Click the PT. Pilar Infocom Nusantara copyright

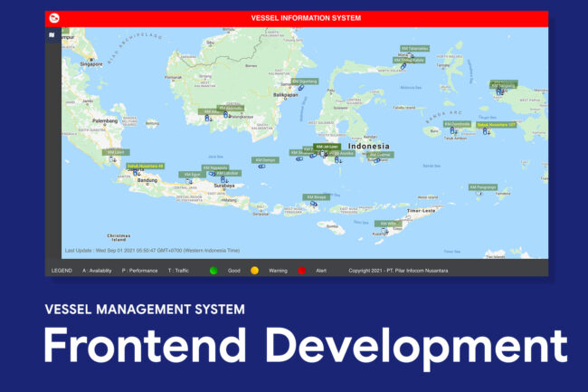(x=398, y=270)
